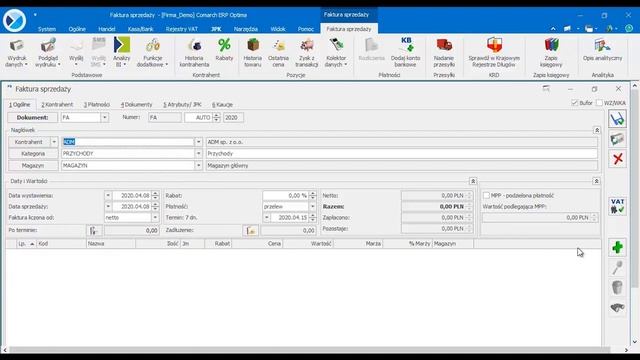Open the 4 Dokumenty tab
Viewport: 640px width, 360px height.
click(136, 105)
